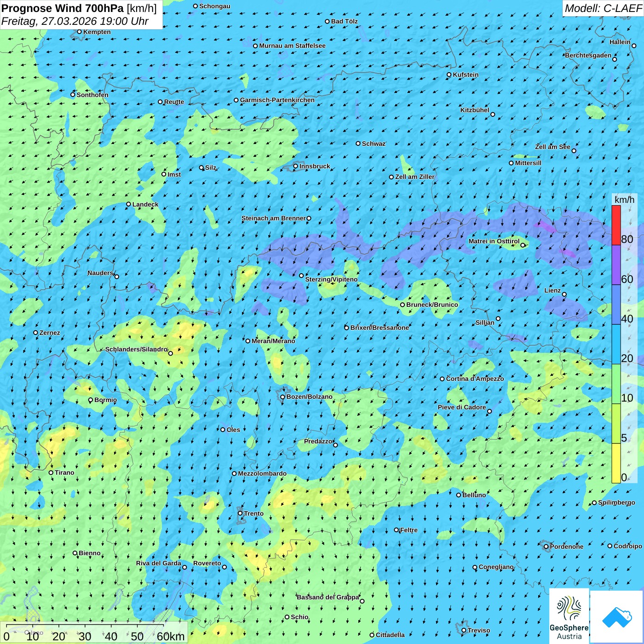Click the Zernez label
The width and height of the screenshot is (644, 644).
[50, 333]
